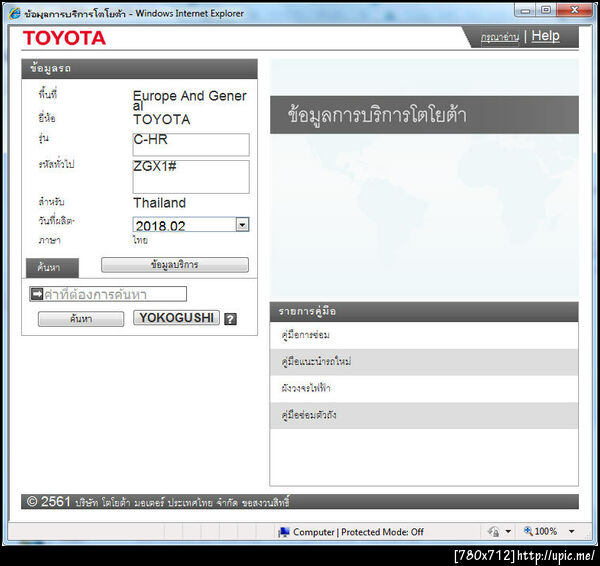Click the ZGX1# general code field
The image size is (600, 566).
click(191, 177)
